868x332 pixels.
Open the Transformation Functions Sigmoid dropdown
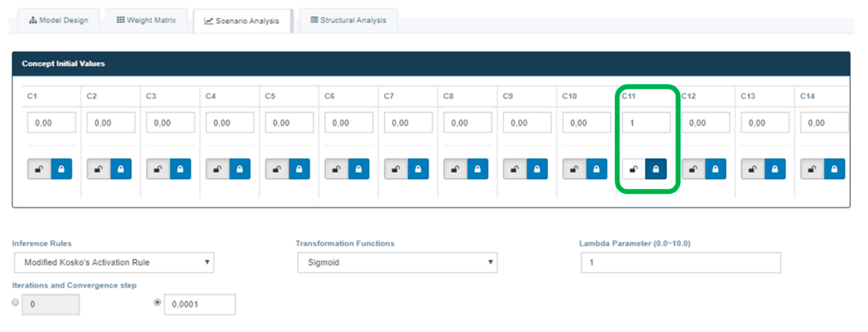click(x=397, y=262)
